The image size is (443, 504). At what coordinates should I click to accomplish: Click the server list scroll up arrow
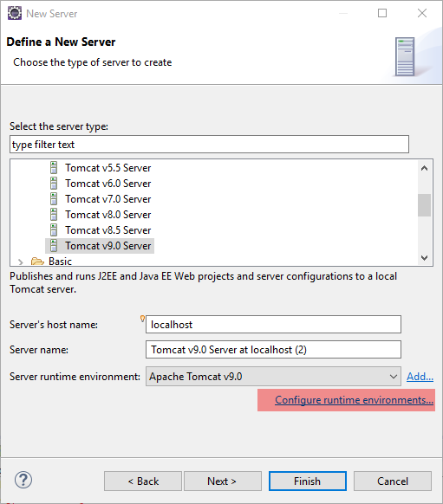tap(424, 168)
